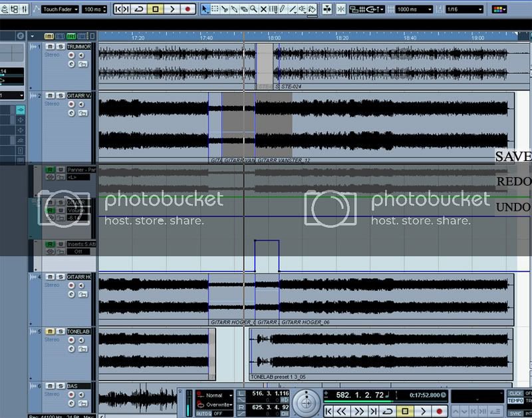This screenshot has height=418, width=532.
Task: Toggle TEMPO track button
Action: pyautogui.click(x=515, y=401)
